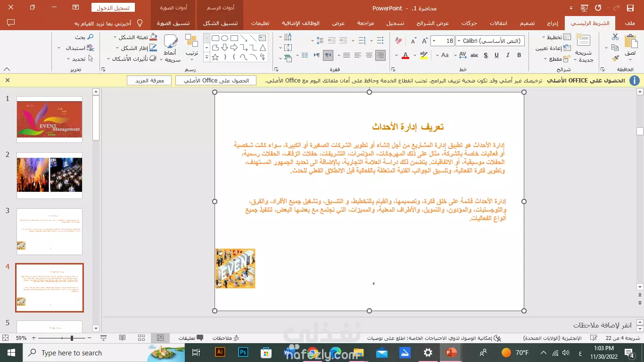Image resolution: width=644 pixels, height=362 pixels.
Task: Toggle justify text alignment
Action: [347, 55]
